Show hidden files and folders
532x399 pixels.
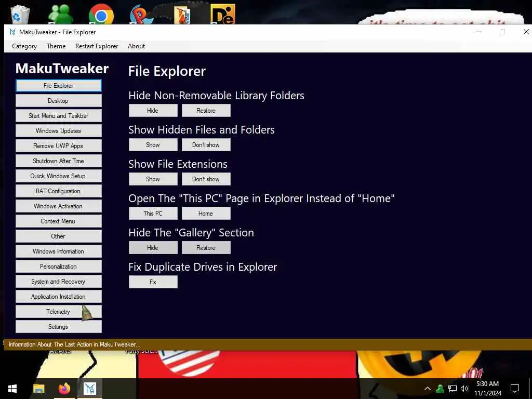tap(153, 145)
